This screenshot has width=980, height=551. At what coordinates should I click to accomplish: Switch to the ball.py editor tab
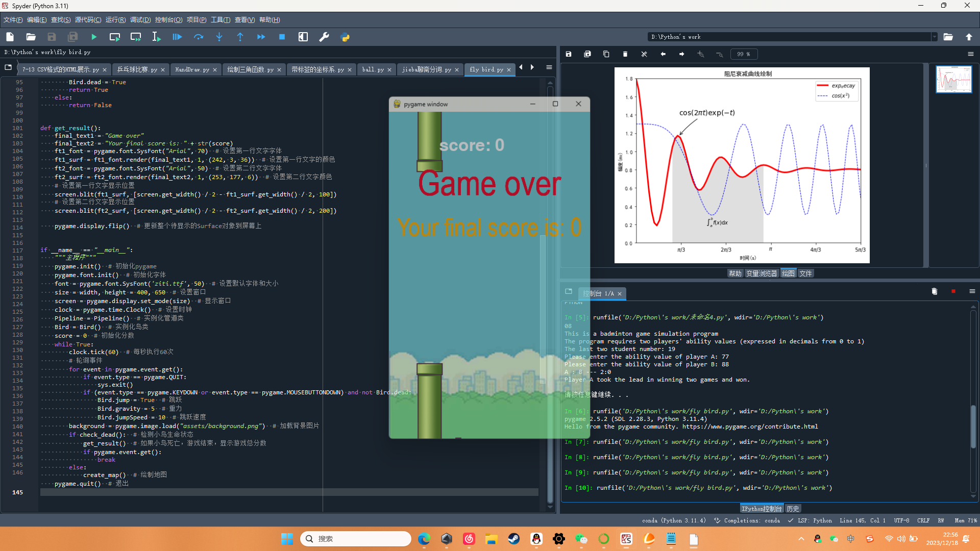click(373, 69)
